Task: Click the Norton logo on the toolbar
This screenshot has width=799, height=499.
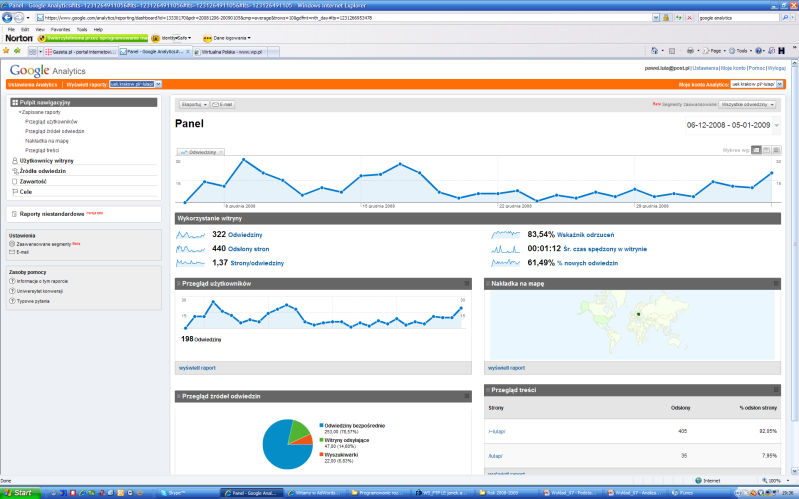Action: 19,38
